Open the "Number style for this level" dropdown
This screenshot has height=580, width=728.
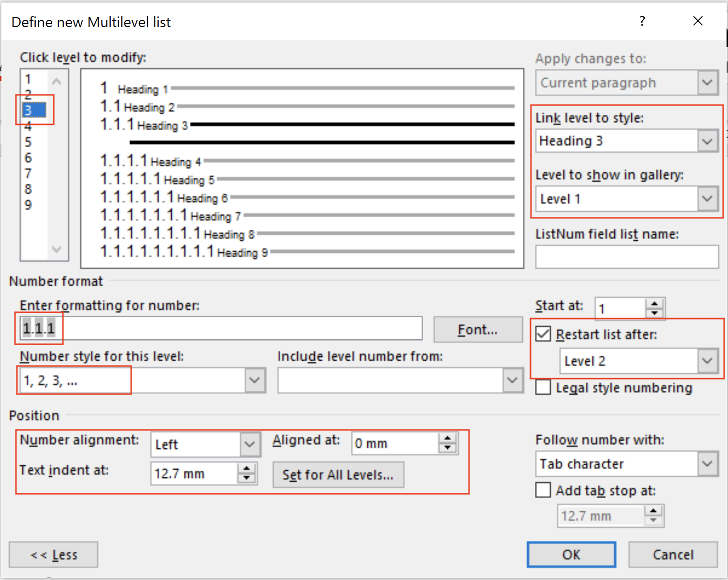pyautogui.click(x=255, y=380)
